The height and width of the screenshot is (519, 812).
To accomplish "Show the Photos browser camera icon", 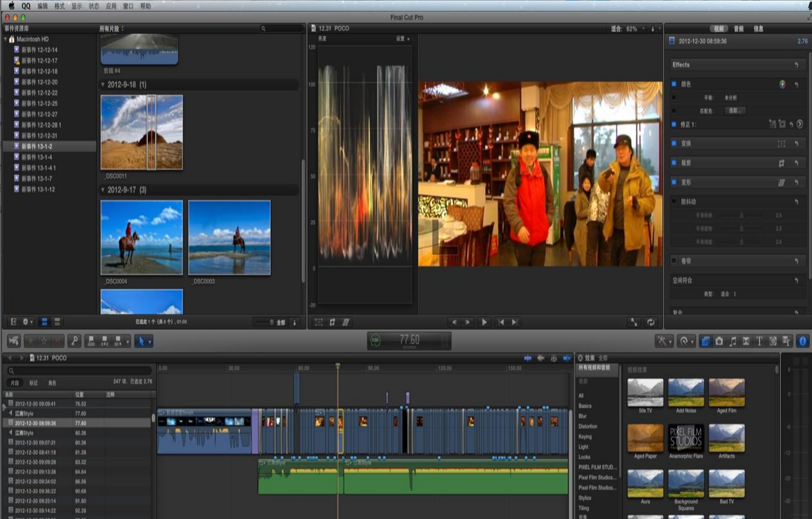I will click(x=719, y=341).
